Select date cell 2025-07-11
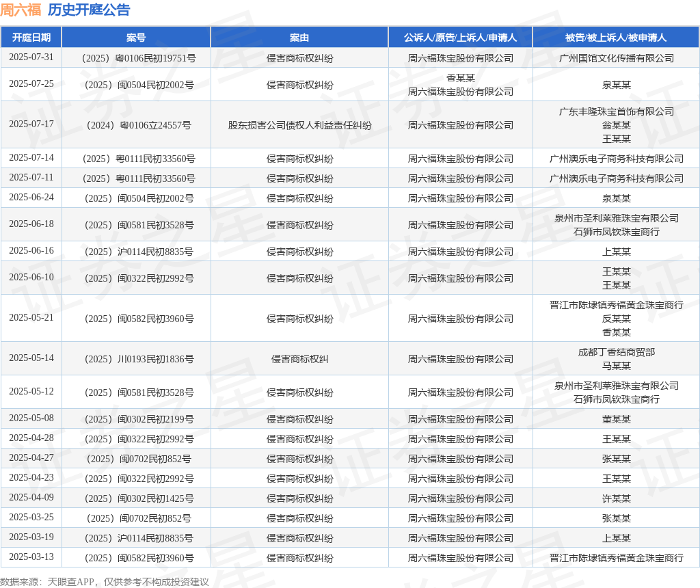The width and height of the screenshot is (700, 588). tap(31, 178)
